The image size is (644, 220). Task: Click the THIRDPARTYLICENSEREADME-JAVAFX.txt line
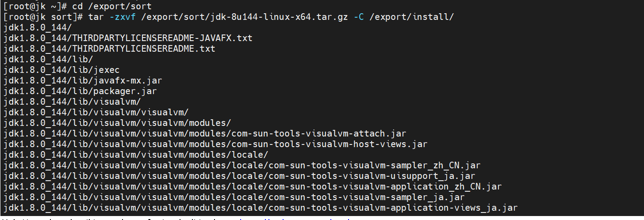[127, 38]
